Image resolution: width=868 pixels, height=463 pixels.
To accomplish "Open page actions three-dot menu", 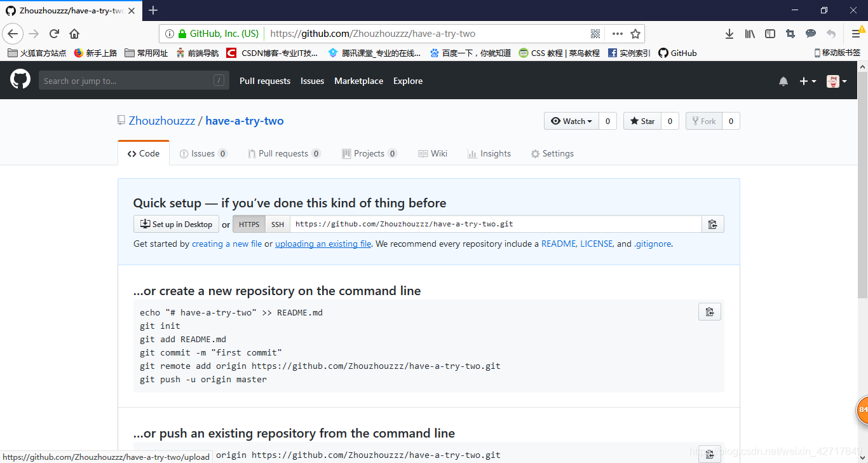I will tap(617, 34).
